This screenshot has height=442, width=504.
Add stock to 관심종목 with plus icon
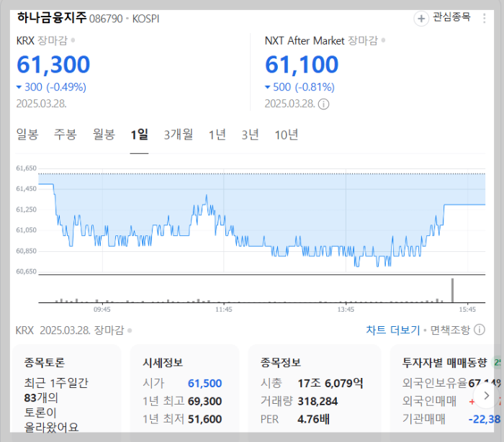[x=421, y=18]
